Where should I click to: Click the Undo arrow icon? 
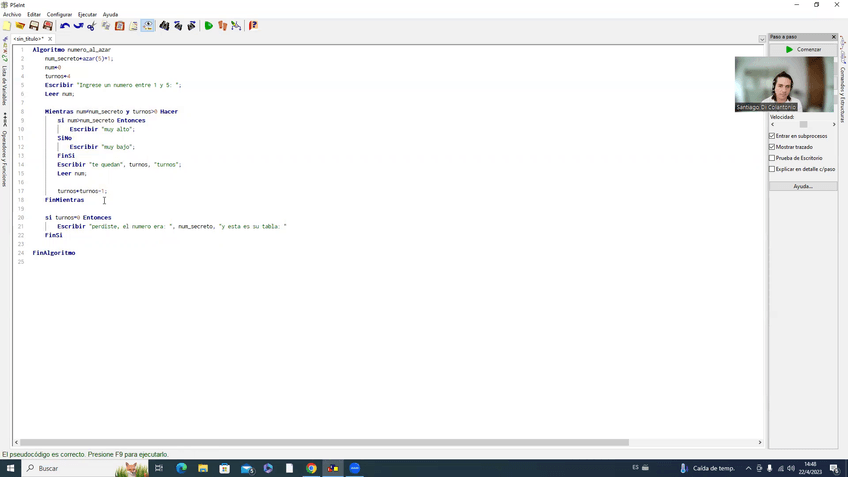click(64, 26)
